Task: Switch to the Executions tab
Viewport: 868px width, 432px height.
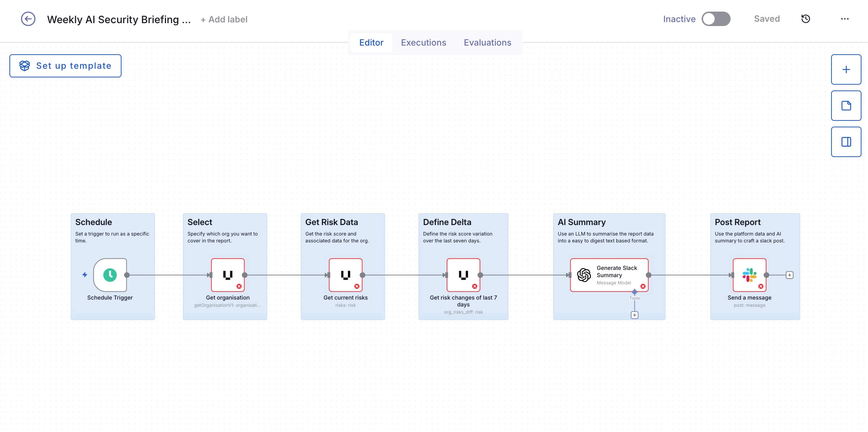Action: [423, 42]
